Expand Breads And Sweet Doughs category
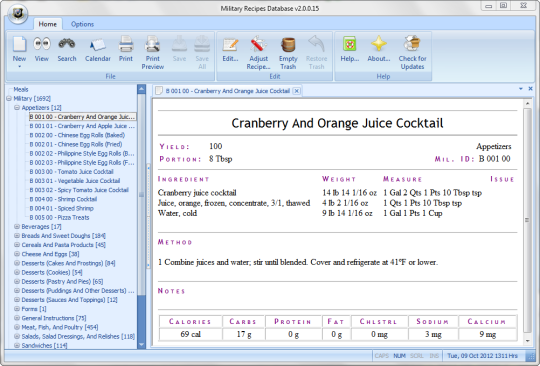 (x=17, y=236)
